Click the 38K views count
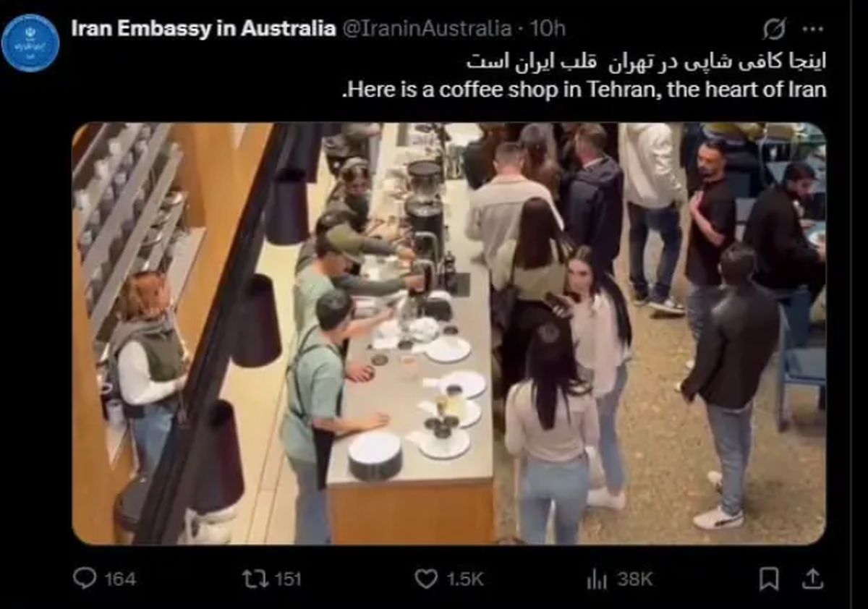 (x=635, y=579)
